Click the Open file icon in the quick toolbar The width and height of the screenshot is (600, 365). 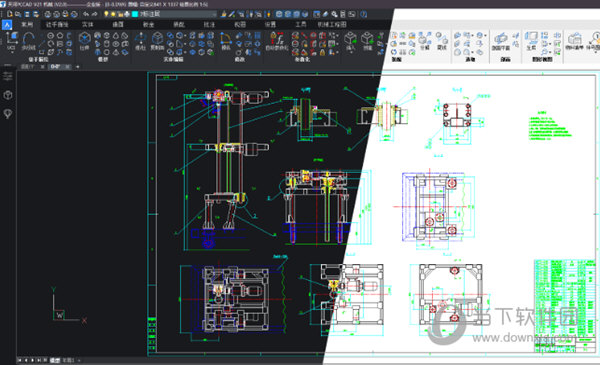[x=18, y=14]
